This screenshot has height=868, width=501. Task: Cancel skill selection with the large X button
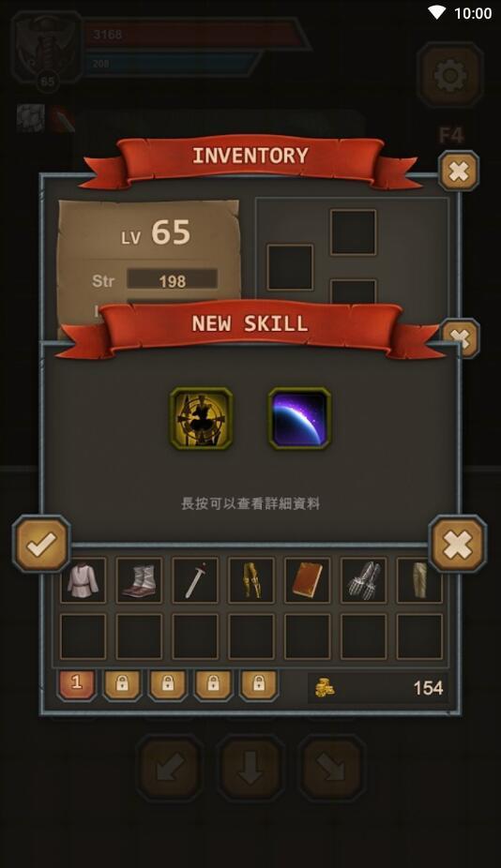point(458,544)
